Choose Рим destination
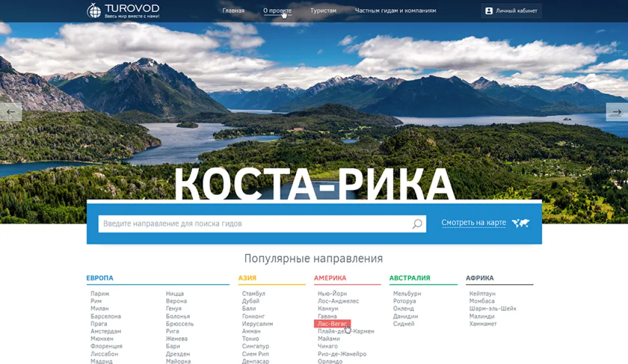 pyautogui.click(x=96, y=301)
